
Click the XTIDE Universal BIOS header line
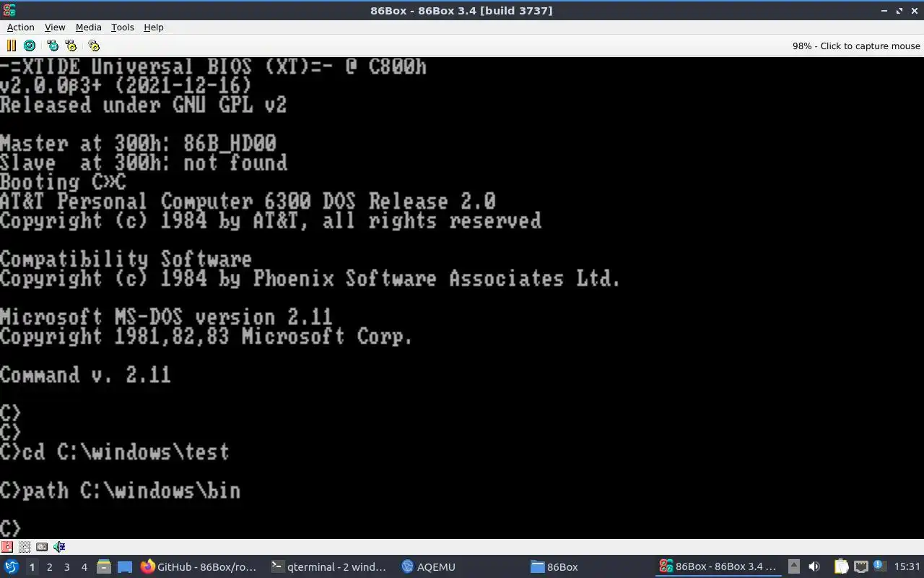click(x=213, y=67)
